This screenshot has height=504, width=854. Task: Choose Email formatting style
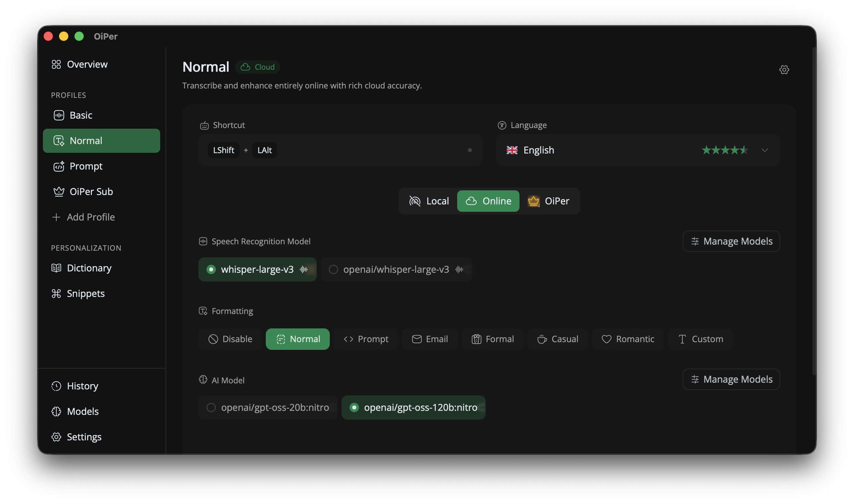point(430,339)
